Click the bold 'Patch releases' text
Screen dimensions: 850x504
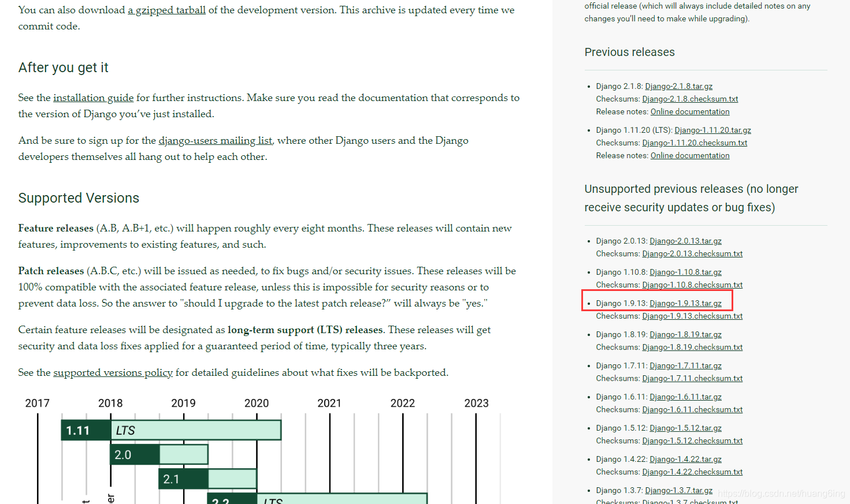tap(51, 271)
